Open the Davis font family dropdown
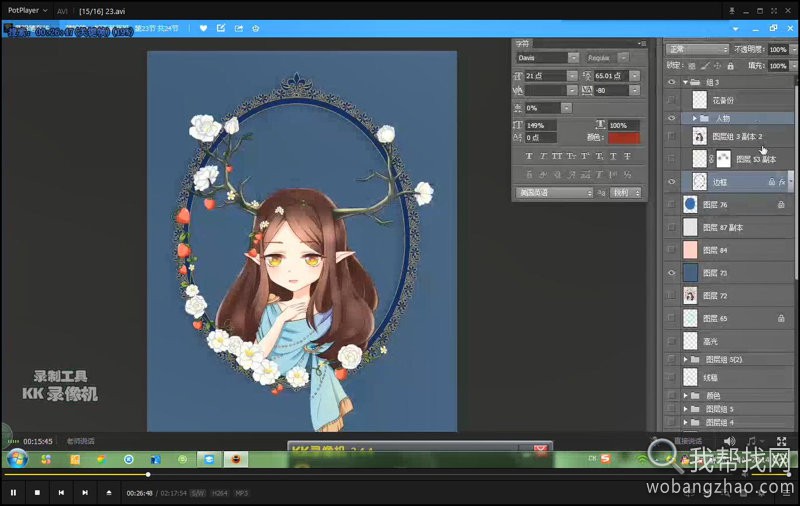Screen dimensions: 800x506 pos(573,58)
